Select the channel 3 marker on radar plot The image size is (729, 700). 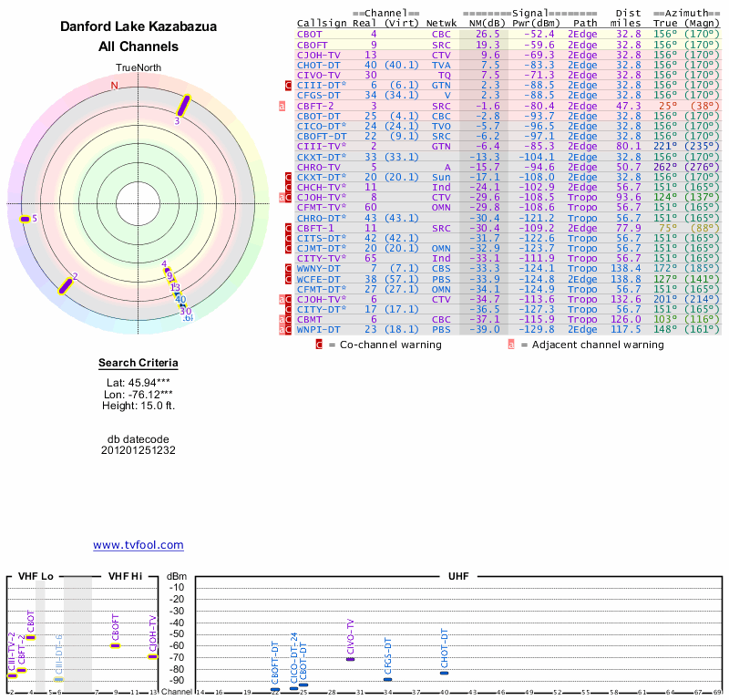[183, 105]
